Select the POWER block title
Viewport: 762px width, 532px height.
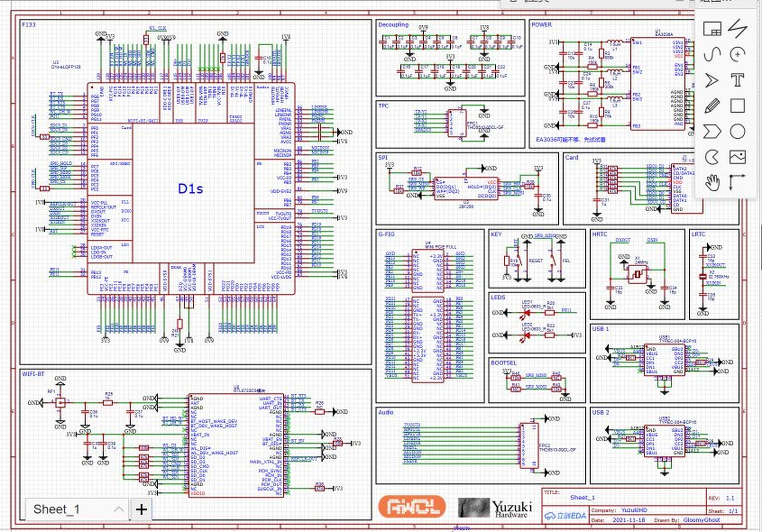click(541, 24)
